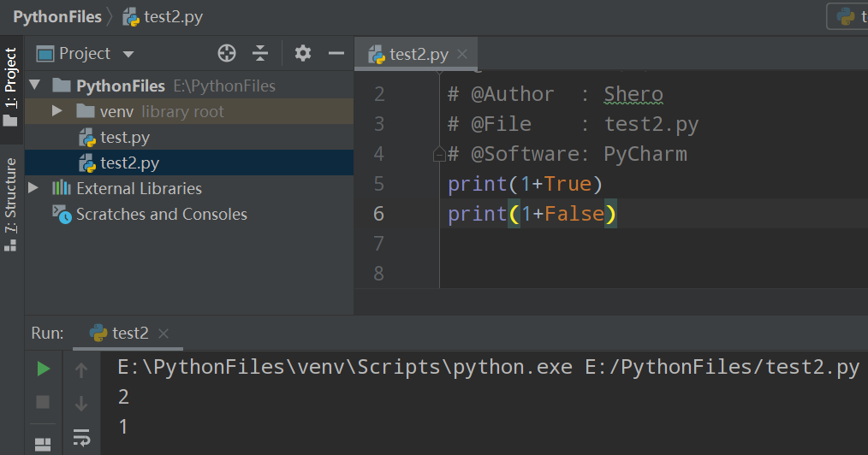
Task: Open the run configuration dropdown at top right
Action: [x=847, y=16]
